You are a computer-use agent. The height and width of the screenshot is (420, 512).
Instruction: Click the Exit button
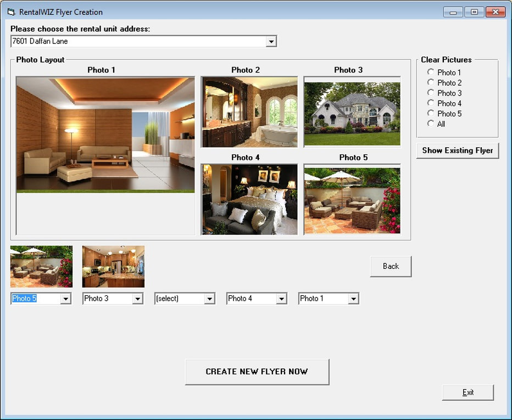(x=468, y=392)
